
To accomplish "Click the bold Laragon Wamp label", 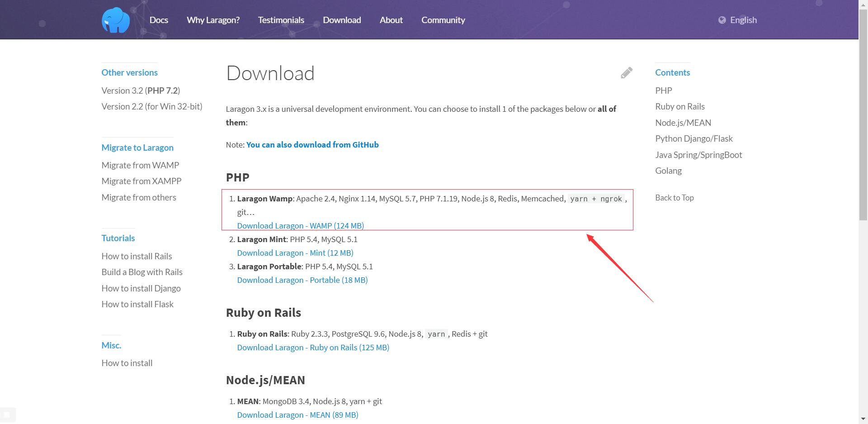I will point(265,199).
